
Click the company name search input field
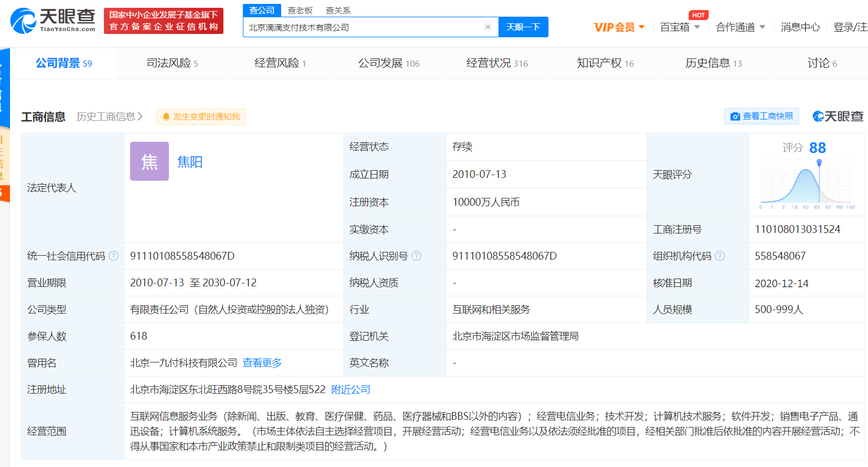click(x=364, y=27)
